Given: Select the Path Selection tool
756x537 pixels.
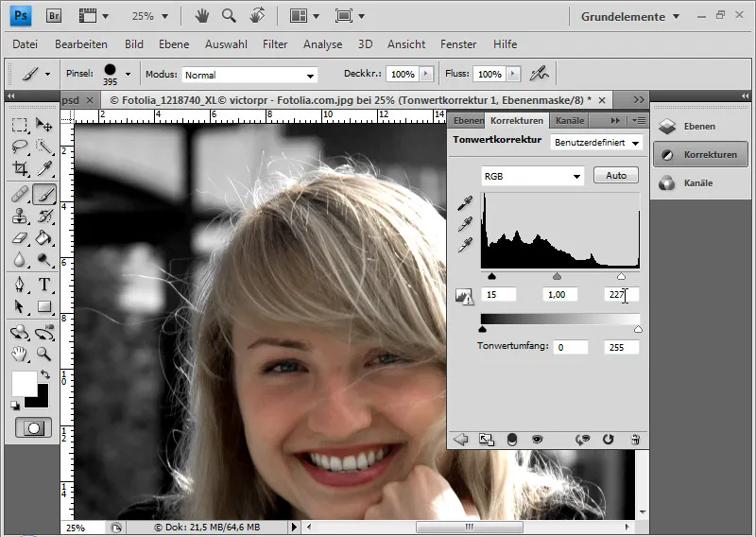Looking at the screenshot, I should pyautogui.click(x=19, y=306).
